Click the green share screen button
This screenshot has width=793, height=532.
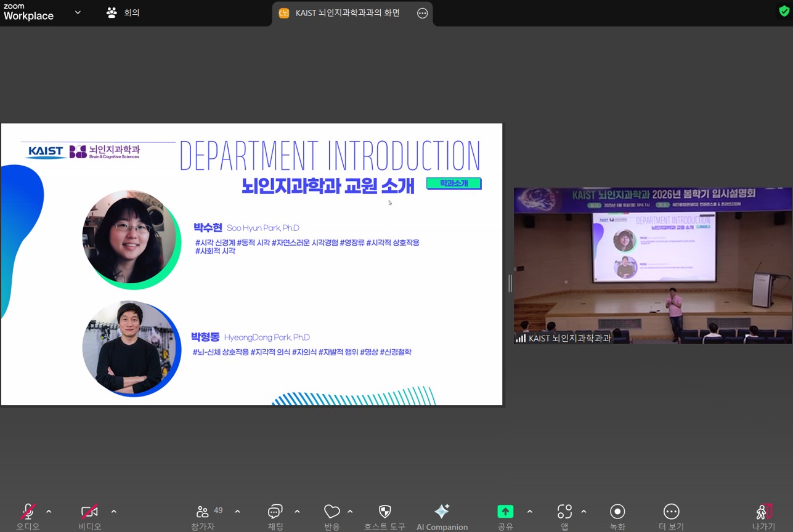pyautogui.click(x=505, y=512)
